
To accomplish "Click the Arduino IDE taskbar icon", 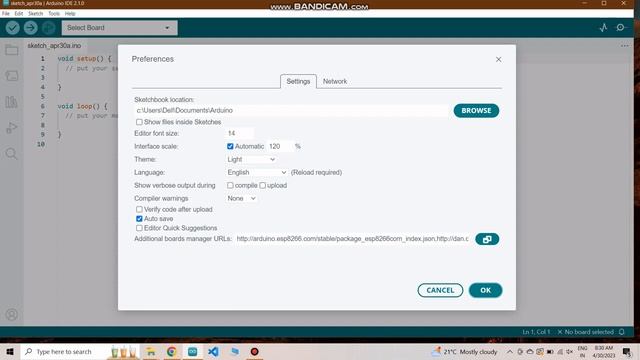I will (193, 351).
